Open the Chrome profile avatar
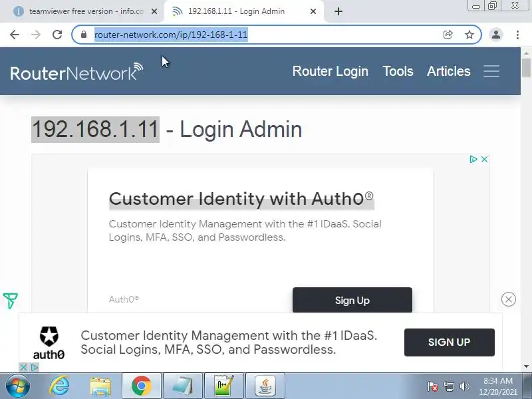The image size is (532, 399). tap(496, 35)
